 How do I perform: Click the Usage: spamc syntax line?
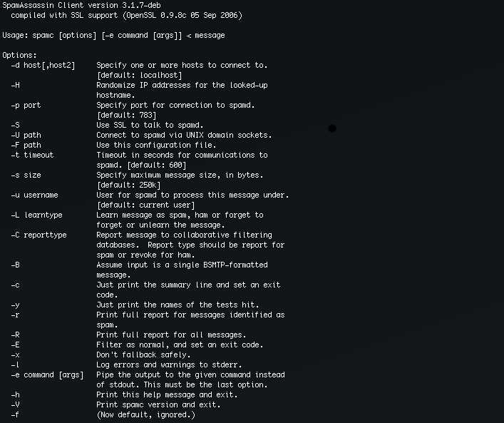point(113,36)
